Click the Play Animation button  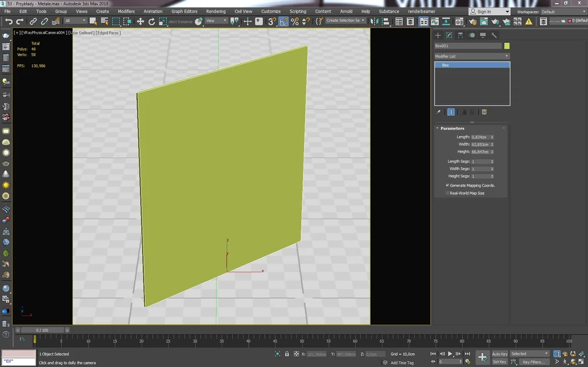click(450, 354)
